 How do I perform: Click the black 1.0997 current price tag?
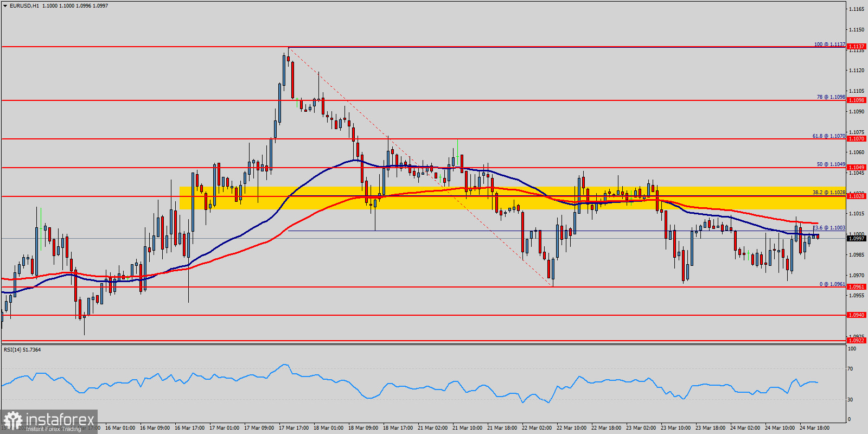click(857, 239)
